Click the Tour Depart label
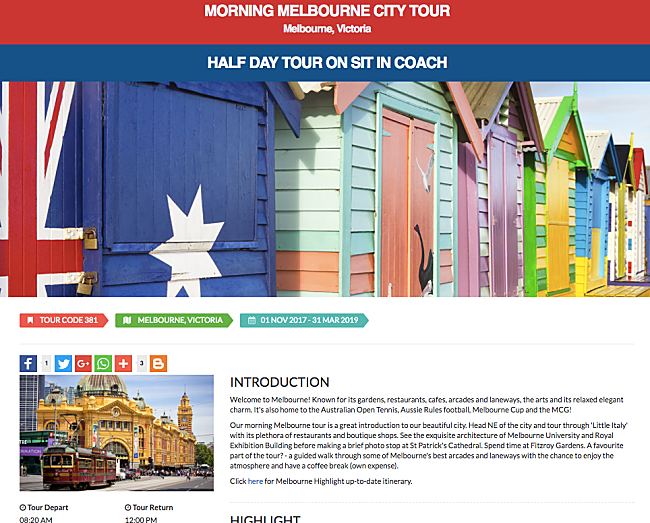Image resolution: width=650 pixels, height=523 pixels. coord(48,507)
